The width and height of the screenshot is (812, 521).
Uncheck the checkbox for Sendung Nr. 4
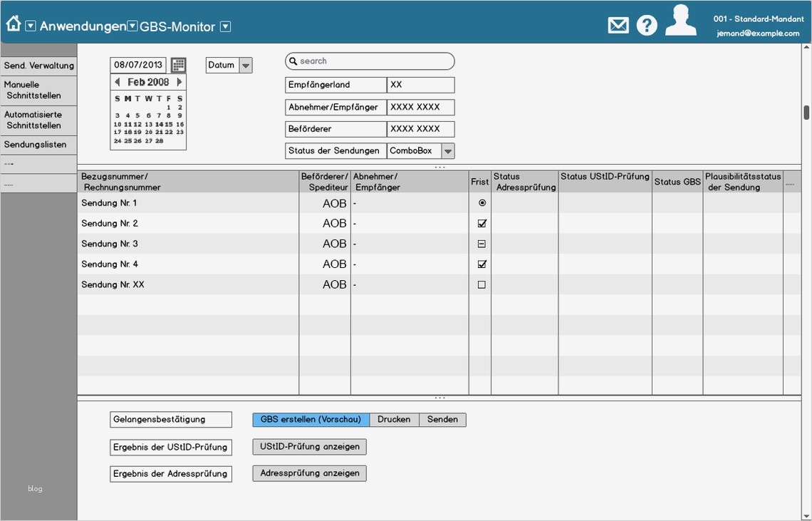pos(482,264)
